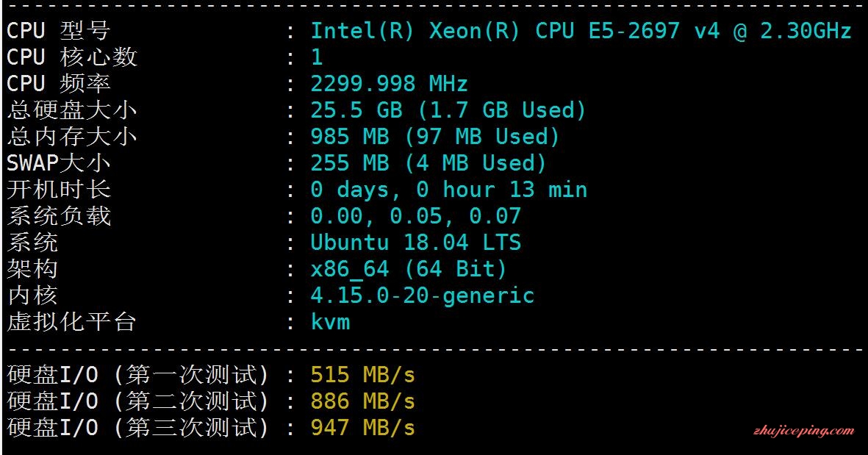Click the 总硬盘大小 label
The width and height of the screenshot is (868, 455).
71,110
